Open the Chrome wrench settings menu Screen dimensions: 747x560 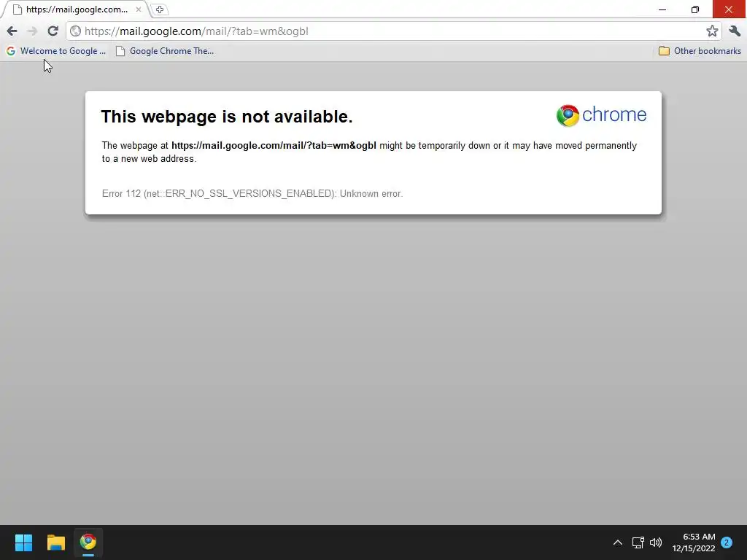point(735,31)
